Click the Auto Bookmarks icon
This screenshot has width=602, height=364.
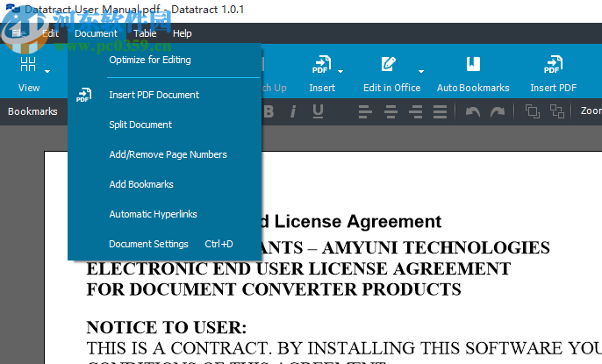pos(473,64)
